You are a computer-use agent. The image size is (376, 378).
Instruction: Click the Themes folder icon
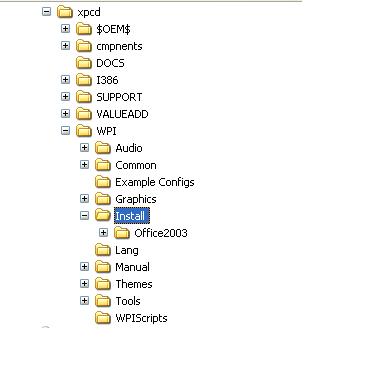point(103,284)
